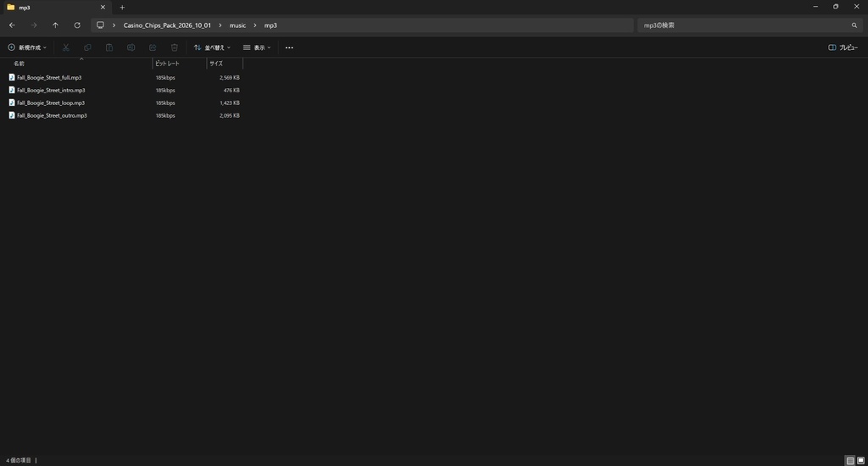The height and width of the screenshot is (466, 868).
Task: Refresh the mp3 folder view
Action: pos(77,25)
